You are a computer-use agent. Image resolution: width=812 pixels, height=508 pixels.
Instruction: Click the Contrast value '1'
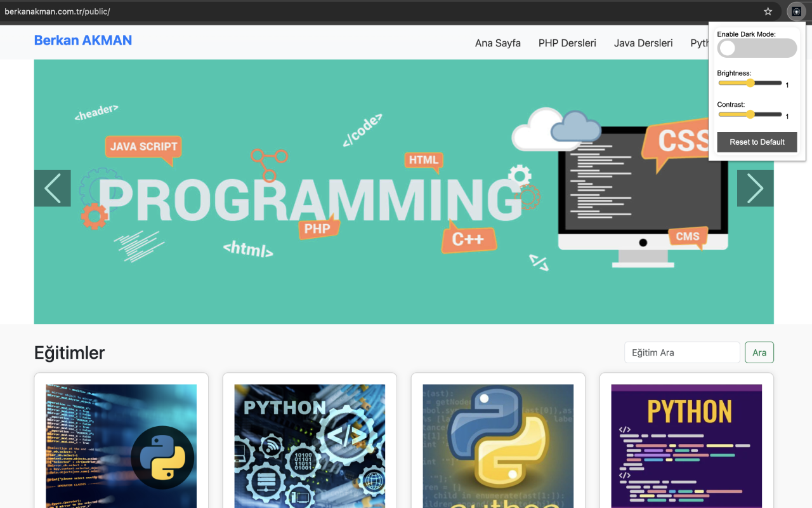pos(787,116)
